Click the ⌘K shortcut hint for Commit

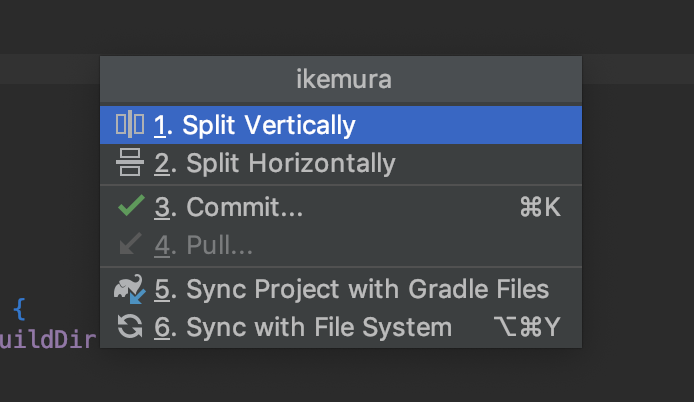point(540,207)
